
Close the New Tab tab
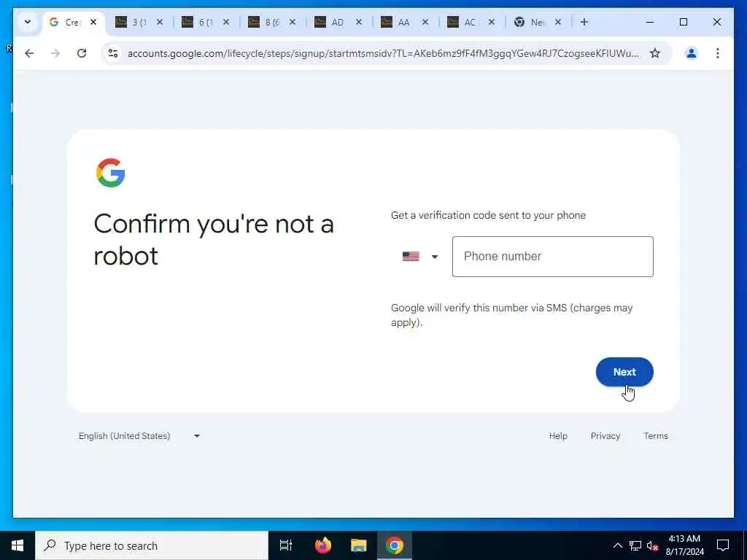point(558,22)
